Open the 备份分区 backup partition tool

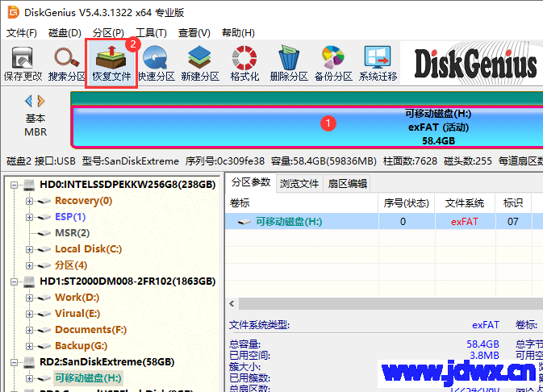click(x=333, y=64)
